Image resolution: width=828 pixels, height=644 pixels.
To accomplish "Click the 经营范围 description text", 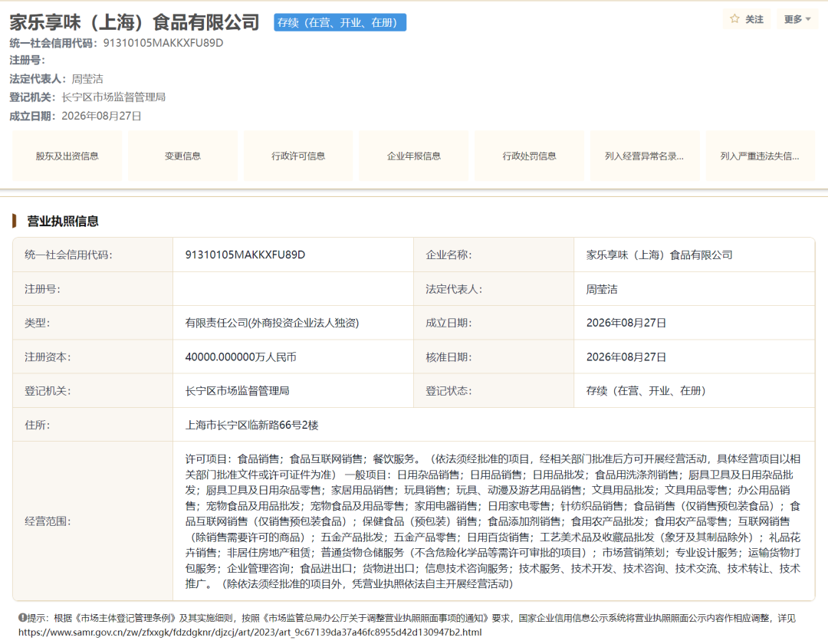I will coord(493,521).
